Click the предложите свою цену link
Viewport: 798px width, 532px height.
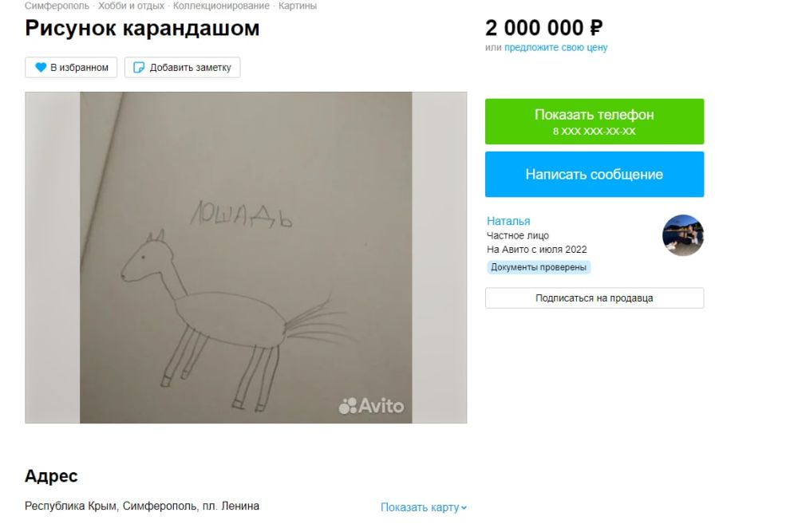(555, 47)
